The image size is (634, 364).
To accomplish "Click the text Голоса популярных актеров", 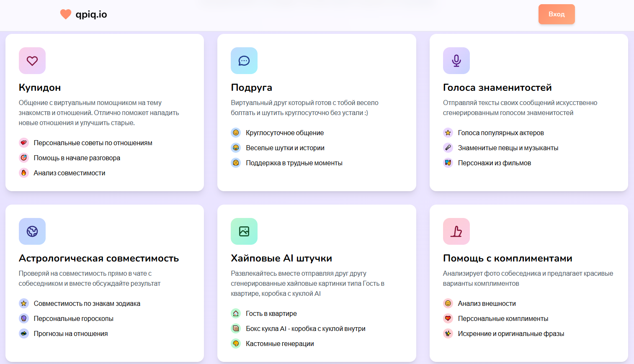I will 501,133.
